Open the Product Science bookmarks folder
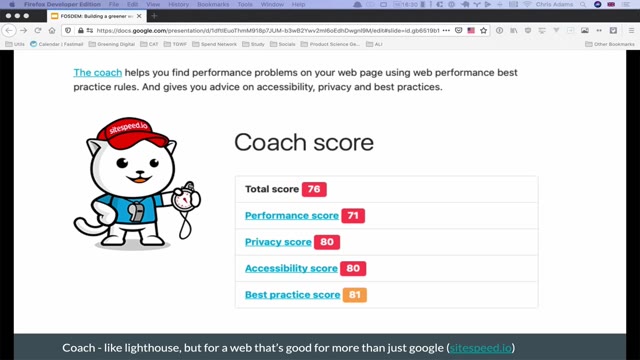 pyautogui.click(x=331, y=44)
